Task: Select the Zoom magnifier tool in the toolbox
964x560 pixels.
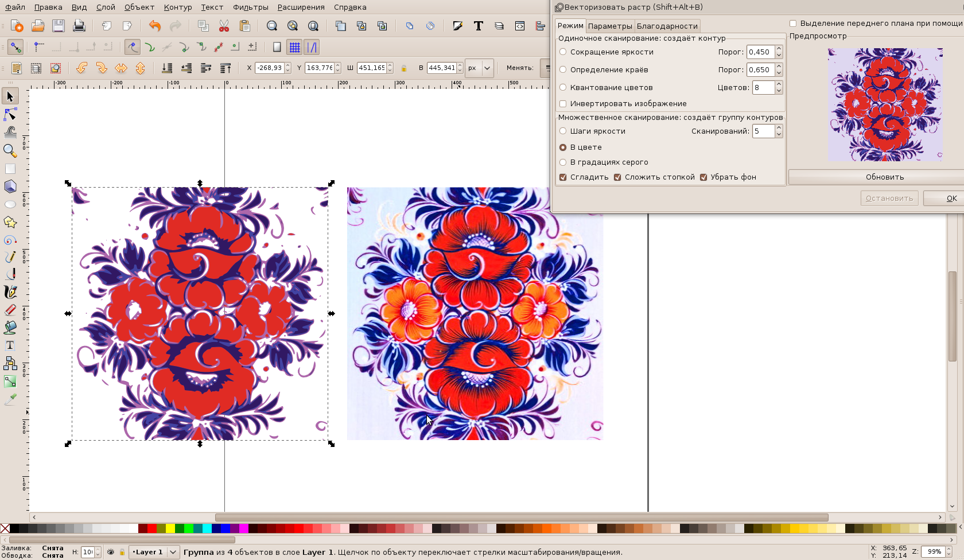Action: click(10, 150)
